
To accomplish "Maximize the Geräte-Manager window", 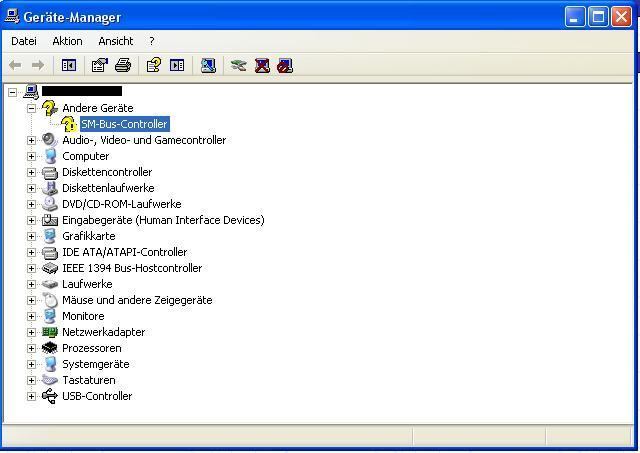I will pos(598,17).
